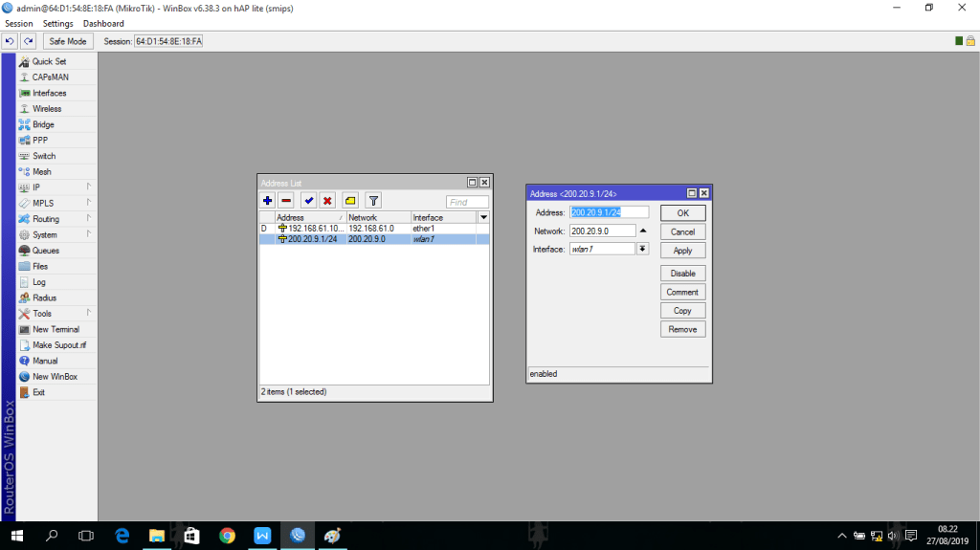Click the red X disable icon
The width and height of the screenshot is (980, 550).
point(327,201)
